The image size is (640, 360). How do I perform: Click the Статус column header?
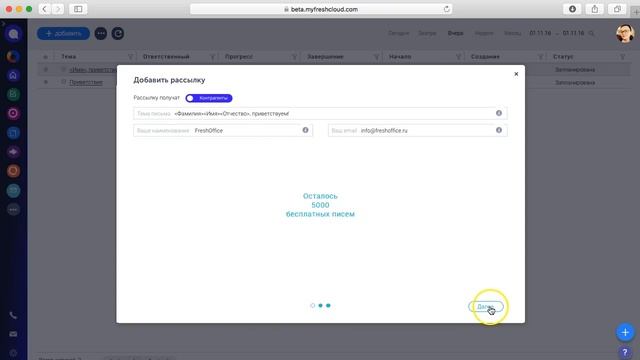click(563, 57)
